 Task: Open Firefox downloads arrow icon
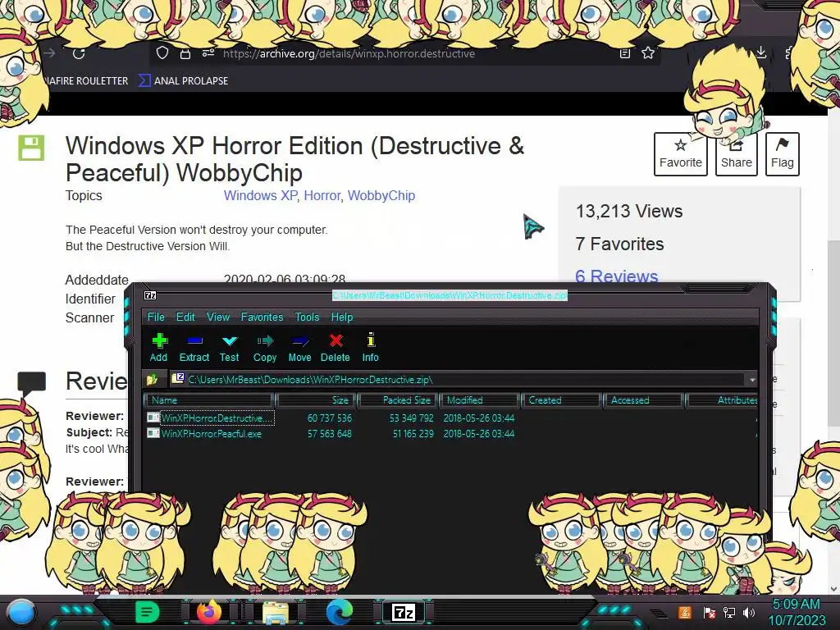pos(760,52)
